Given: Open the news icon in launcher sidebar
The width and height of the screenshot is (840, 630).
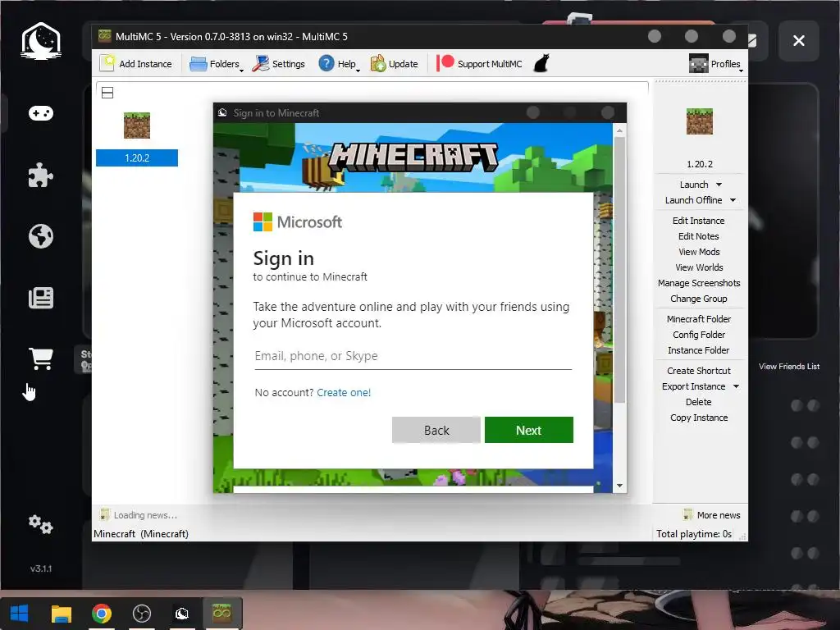Looking at the screenshot, I should click(x=41, y=298).
